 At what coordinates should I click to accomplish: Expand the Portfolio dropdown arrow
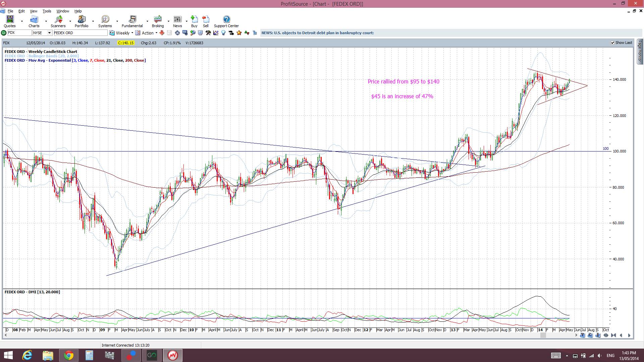(93, 21)
